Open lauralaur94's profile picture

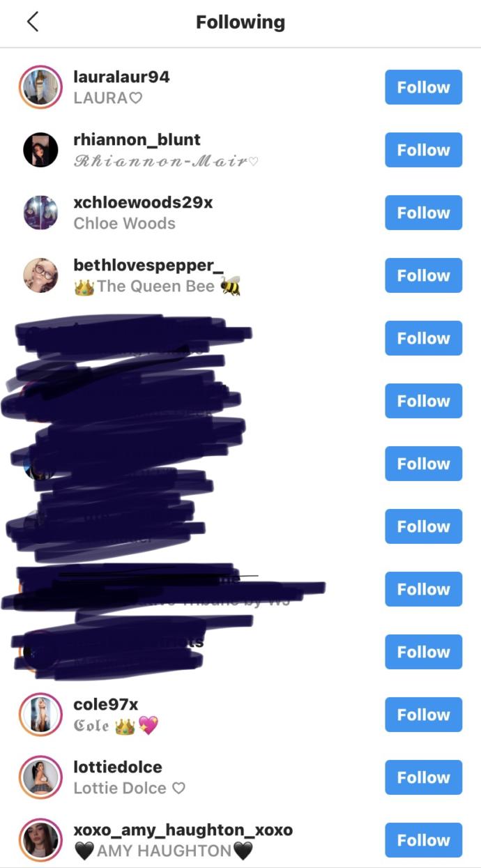tap(40, 87)
